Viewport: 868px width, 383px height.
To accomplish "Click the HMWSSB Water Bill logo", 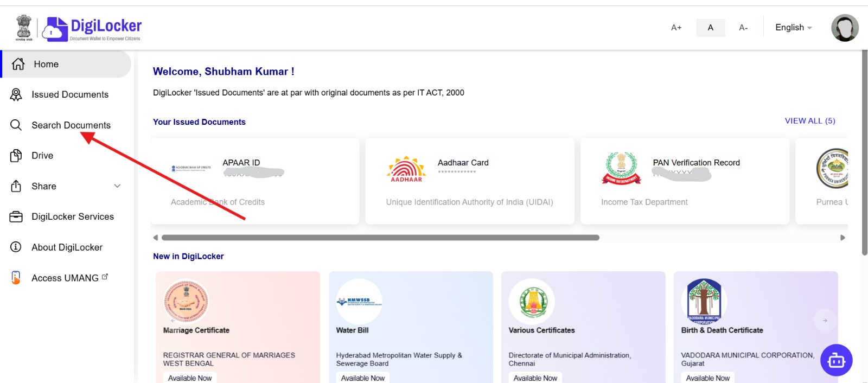I will (x=359, y=302).
